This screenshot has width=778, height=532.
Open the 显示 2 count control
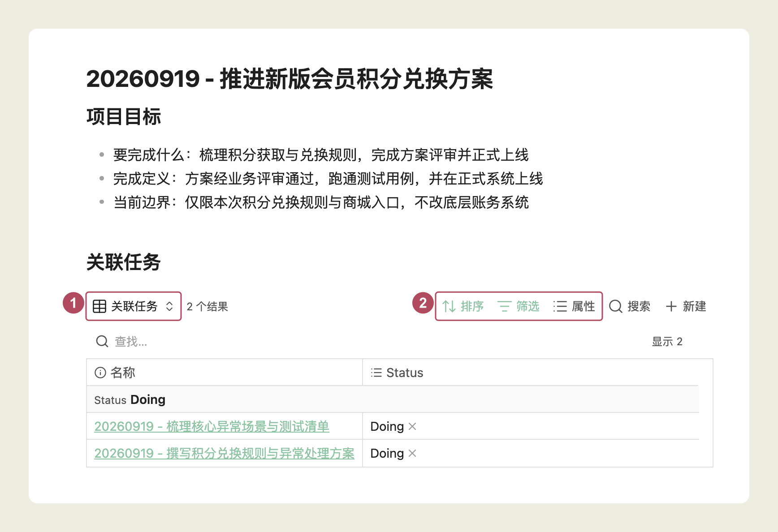[667, 342]
